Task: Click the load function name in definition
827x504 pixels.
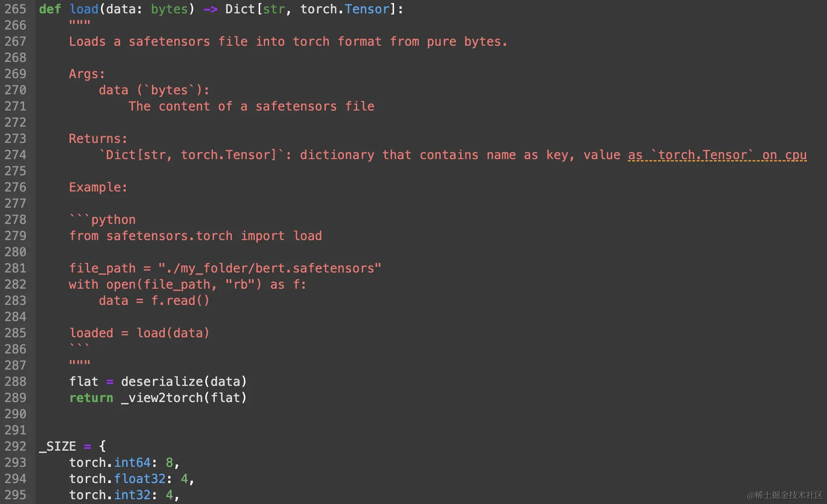Action: coord(84,9)
